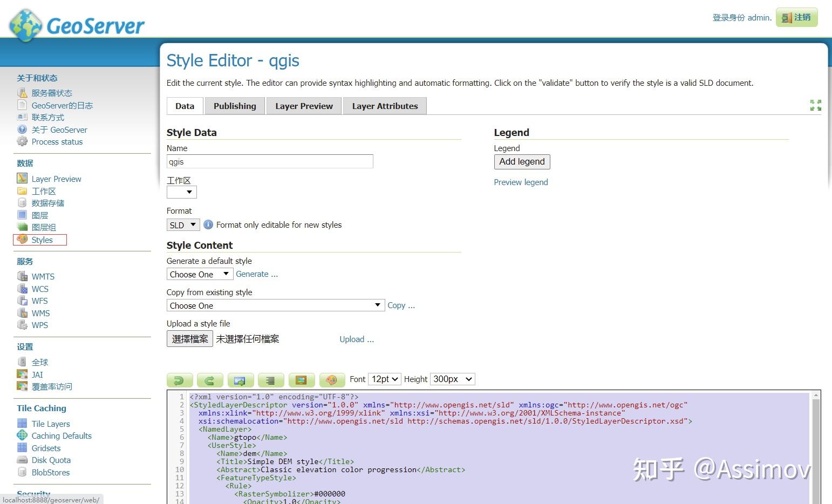Redo change in the style editor
This screenshot has width=832, height=504.
210,379
